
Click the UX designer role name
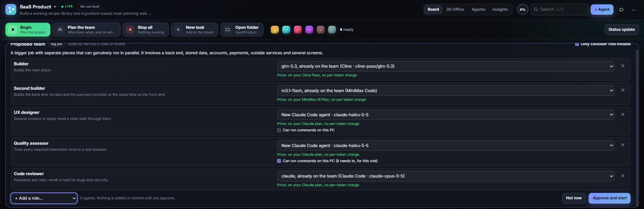pyautogui.click(x=27, y=113)
